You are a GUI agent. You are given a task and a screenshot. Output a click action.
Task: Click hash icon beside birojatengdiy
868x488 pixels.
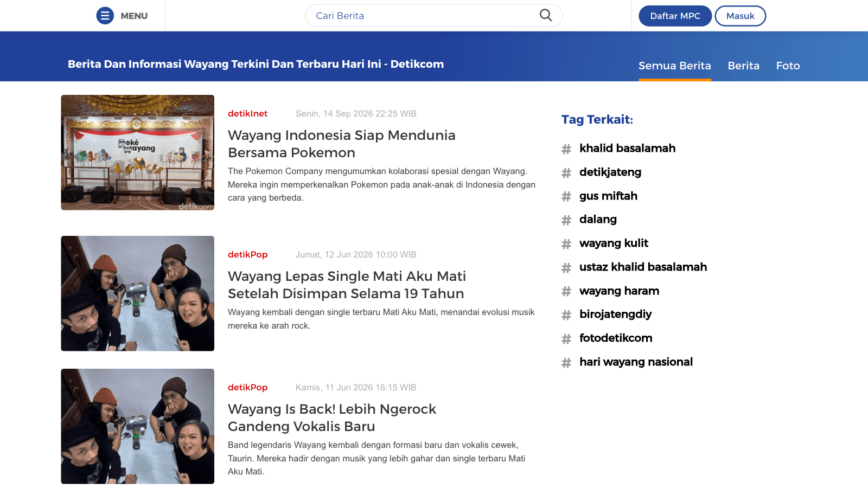tap(566, 315)
